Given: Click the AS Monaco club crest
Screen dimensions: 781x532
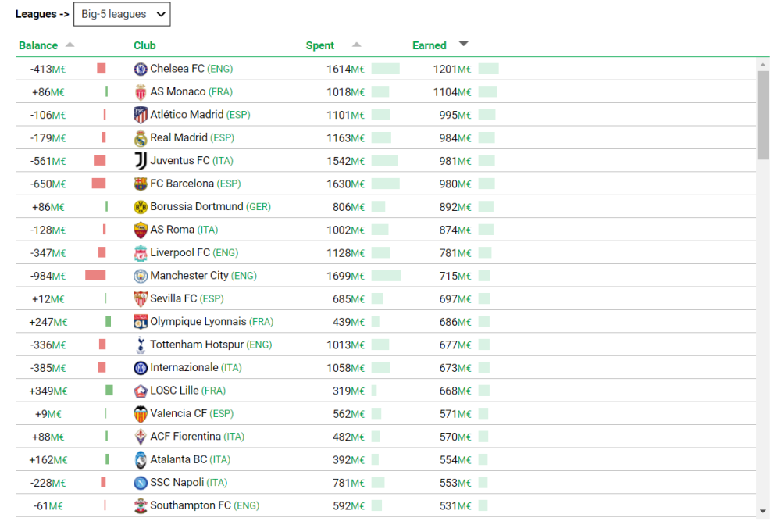Looking at the screenshot, I should tap(141, 92).
